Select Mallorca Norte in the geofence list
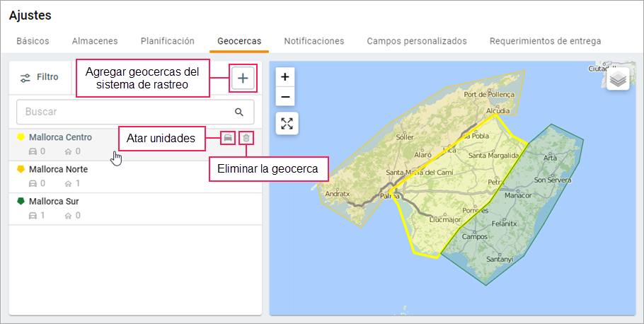Screen dimensions: 644x324 (x=58, y=169)
